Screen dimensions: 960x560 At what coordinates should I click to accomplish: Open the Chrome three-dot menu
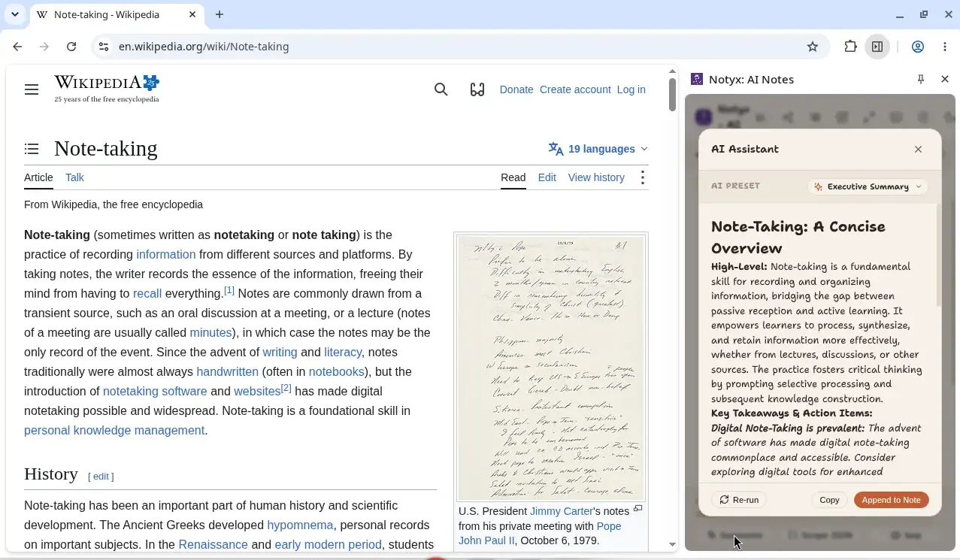coord(945,47)
